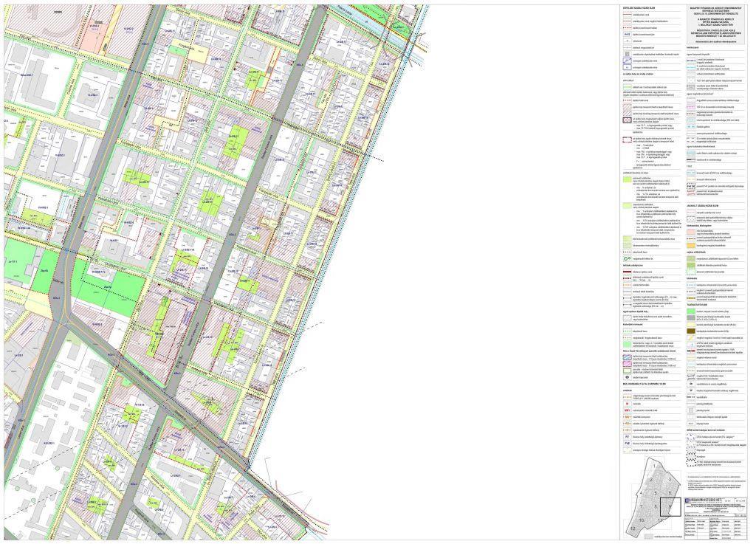Click section number 10 on overview map
Image resolution: width=756 pixels, height=544 pixels.
(642, 520)
